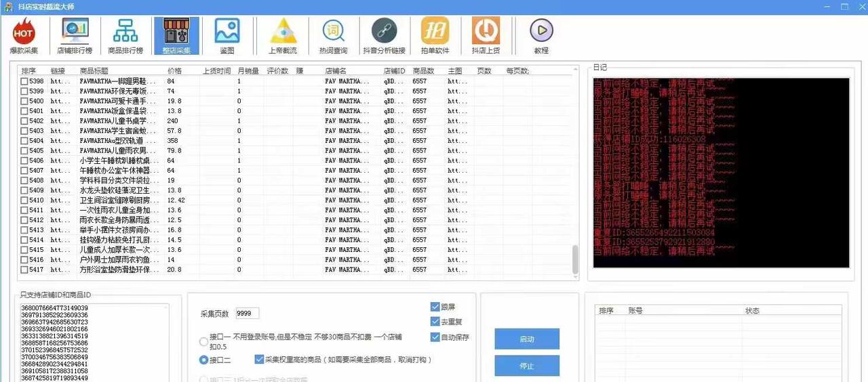Viewport: 868px width, 382px height.
Task: Open the 抖音分析链接 link tool
Action: click(x=384, y=36)
